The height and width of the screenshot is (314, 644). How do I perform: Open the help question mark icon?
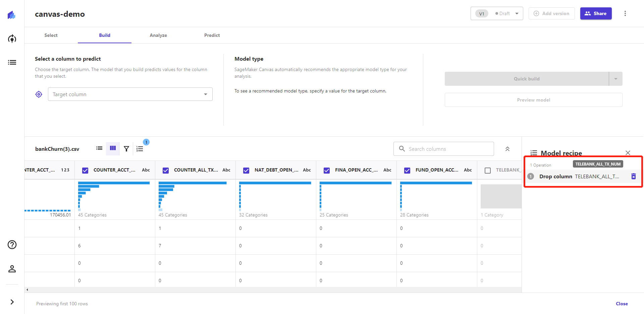tap(12, 245)
